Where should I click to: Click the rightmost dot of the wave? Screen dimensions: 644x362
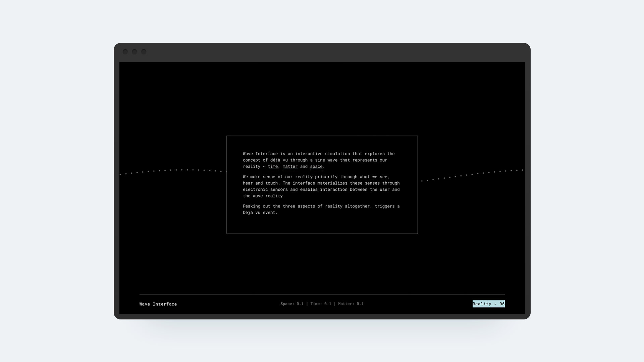point(522,170)
